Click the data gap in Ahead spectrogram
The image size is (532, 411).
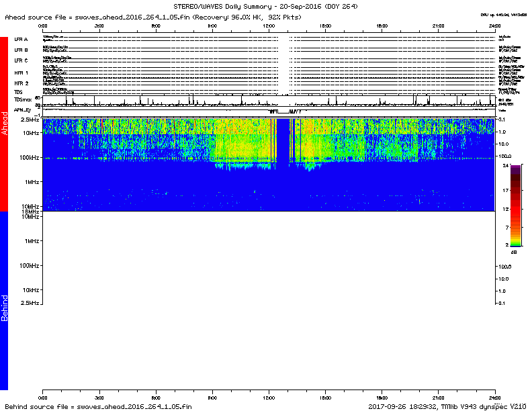point(283,141)
